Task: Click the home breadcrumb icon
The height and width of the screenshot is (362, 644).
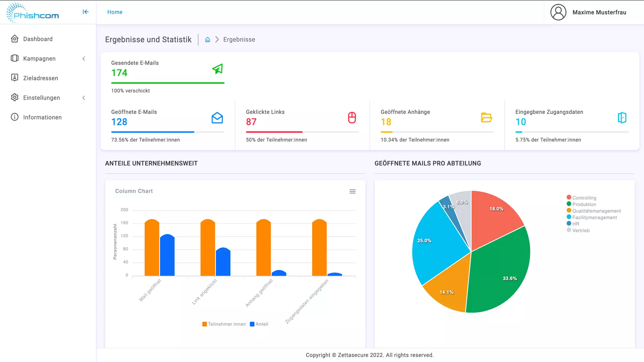Action: [x=208, y=40]
